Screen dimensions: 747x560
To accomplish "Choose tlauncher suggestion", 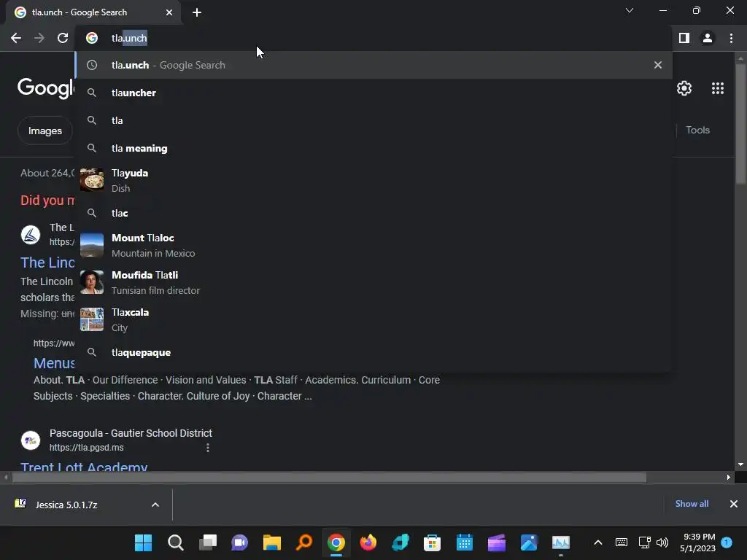I will (x=374, y=93).
